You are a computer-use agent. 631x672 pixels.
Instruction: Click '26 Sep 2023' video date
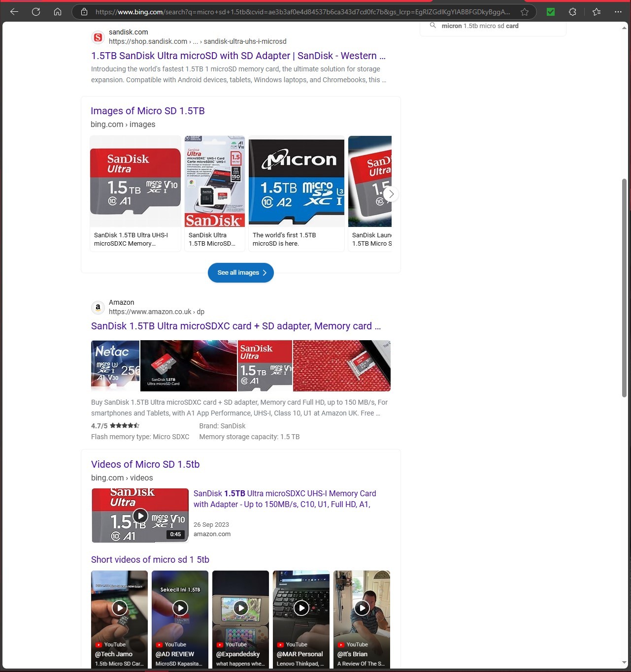point(211,525)
